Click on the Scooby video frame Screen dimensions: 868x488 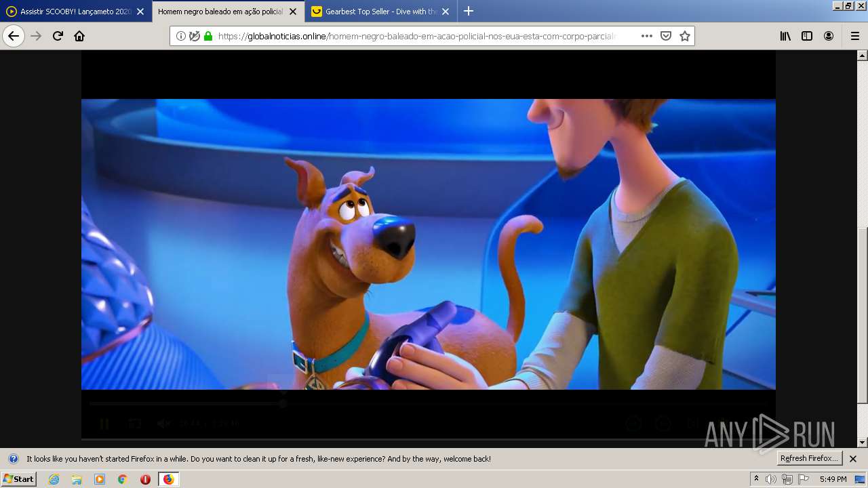pos(429,244)
